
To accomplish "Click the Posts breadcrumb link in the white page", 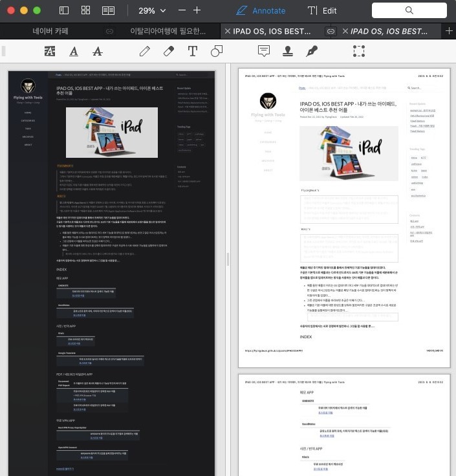I will click(302, 88).
